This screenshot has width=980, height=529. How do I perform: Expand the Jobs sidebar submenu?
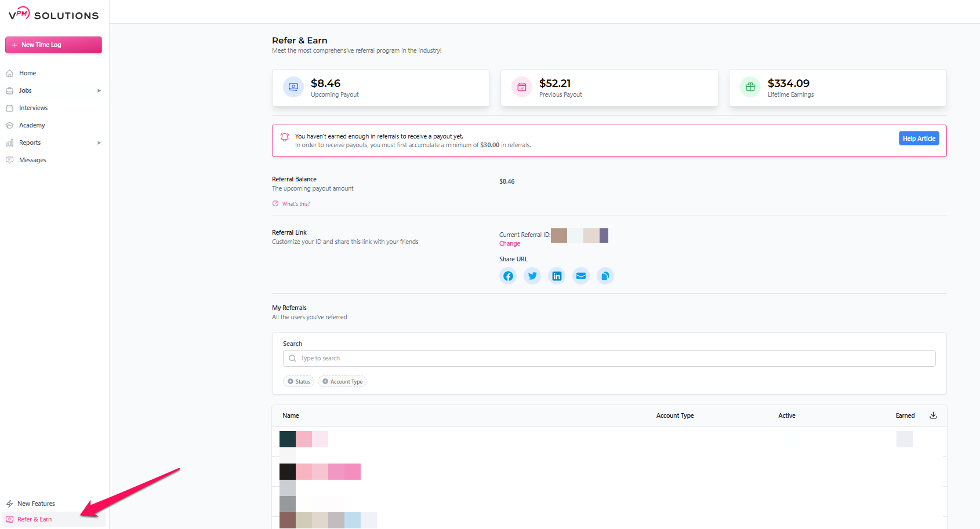(x=99, y=90)
